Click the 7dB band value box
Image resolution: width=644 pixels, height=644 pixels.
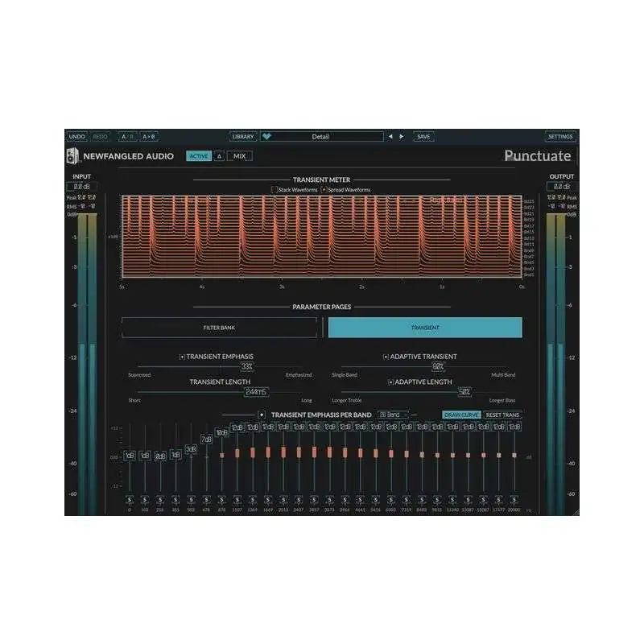(x=206, y=440)
